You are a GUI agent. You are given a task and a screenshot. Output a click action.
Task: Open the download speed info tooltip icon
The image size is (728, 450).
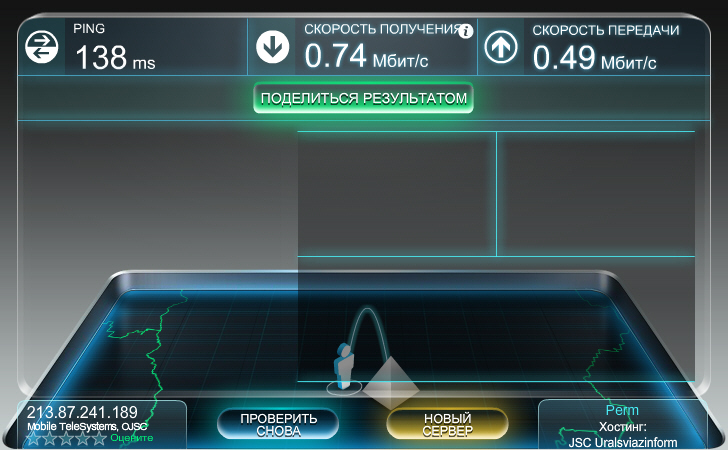[465, 32]
